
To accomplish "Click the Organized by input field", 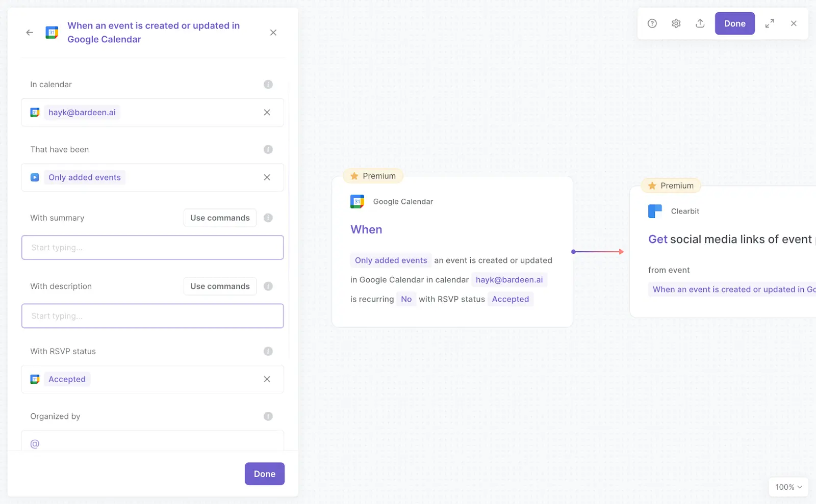I will coord(152,441).
